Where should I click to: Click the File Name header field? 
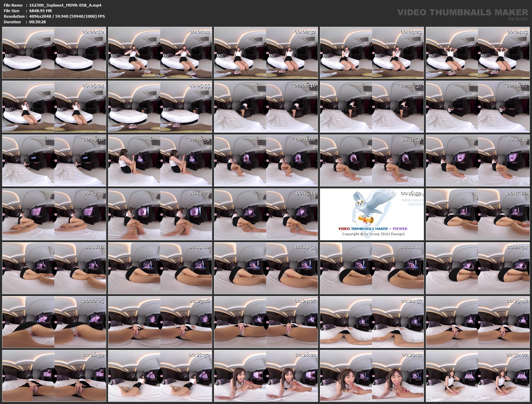click(x=13, y=5)
